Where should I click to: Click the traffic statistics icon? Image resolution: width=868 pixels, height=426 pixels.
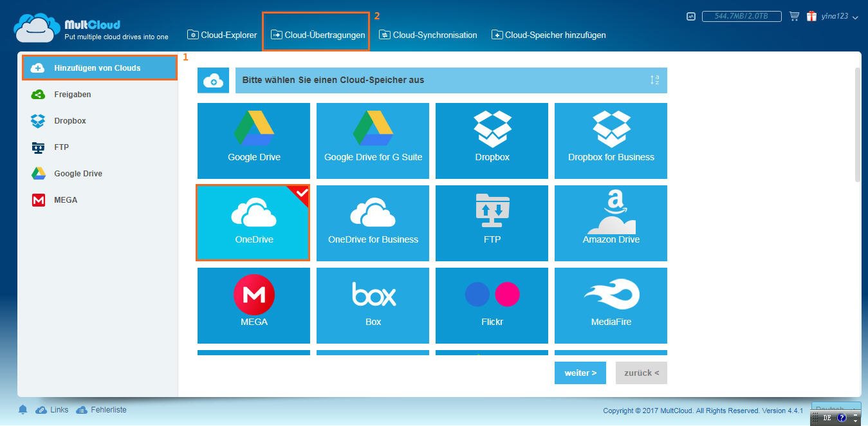pos(692,17)
